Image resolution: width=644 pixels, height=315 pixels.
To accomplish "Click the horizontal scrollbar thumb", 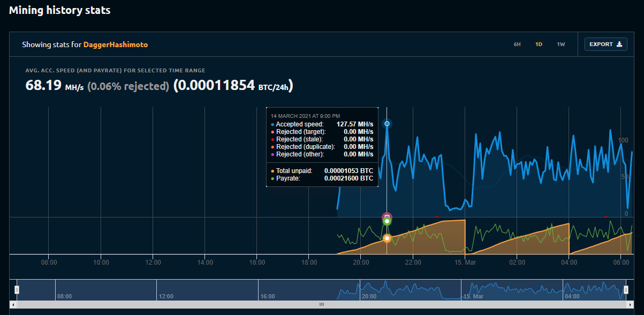I will coord(322,304).
